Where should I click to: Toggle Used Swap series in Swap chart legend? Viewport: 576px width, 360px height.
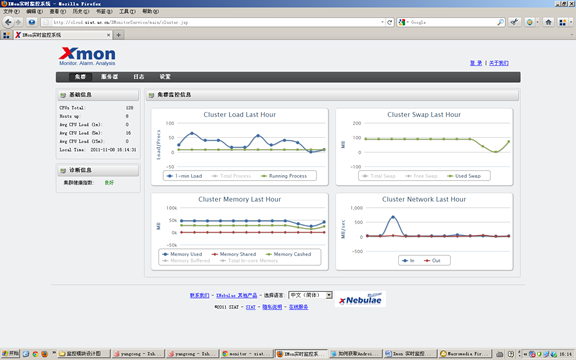pos(464,176)
